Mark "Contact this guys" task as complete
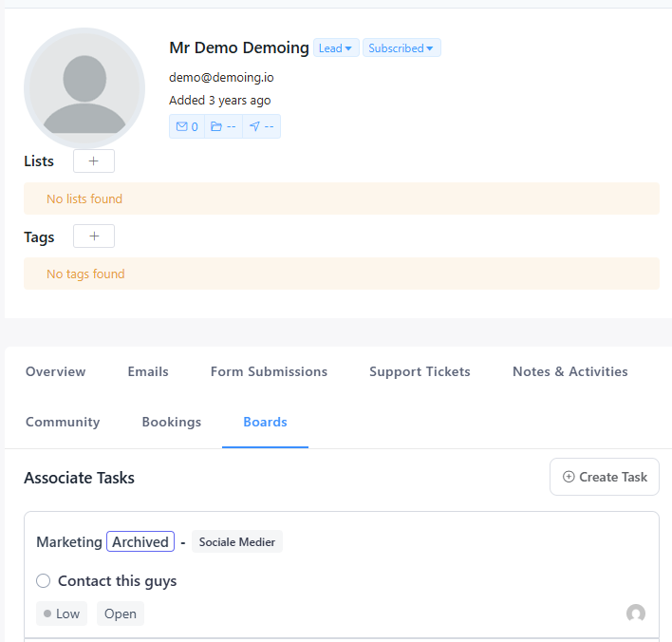Image resolution: width=672 pixels, height=642 pixels. pos(43,581)
